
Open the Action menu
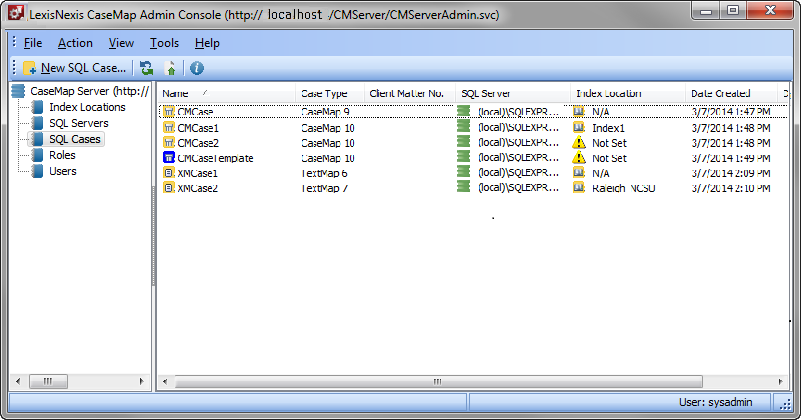pos(75,43)
